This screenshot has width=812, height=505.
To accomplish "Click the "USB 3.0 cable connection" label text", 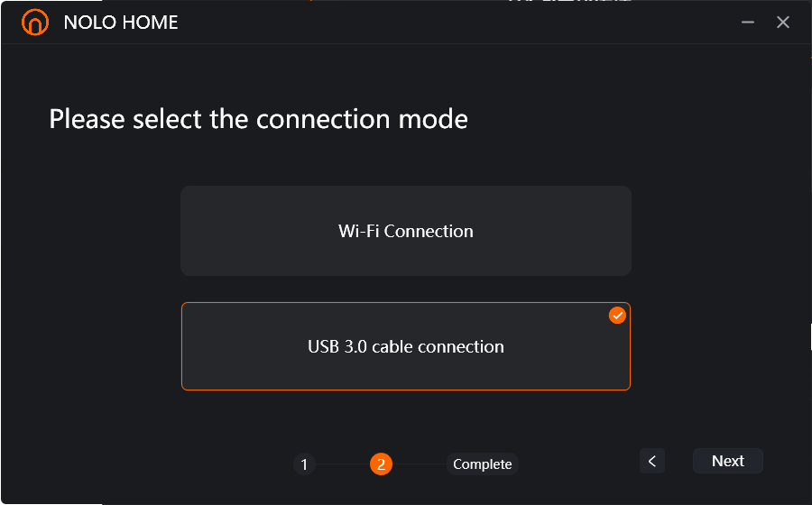I will [x=405, y=346].
